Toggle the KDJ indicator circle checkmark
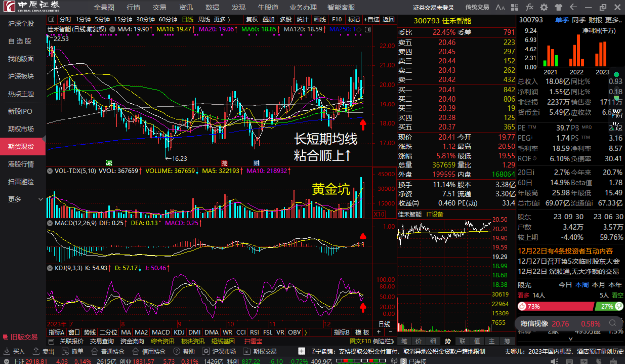The height and width of the screenshot is (364, 625). pos(50,268)
